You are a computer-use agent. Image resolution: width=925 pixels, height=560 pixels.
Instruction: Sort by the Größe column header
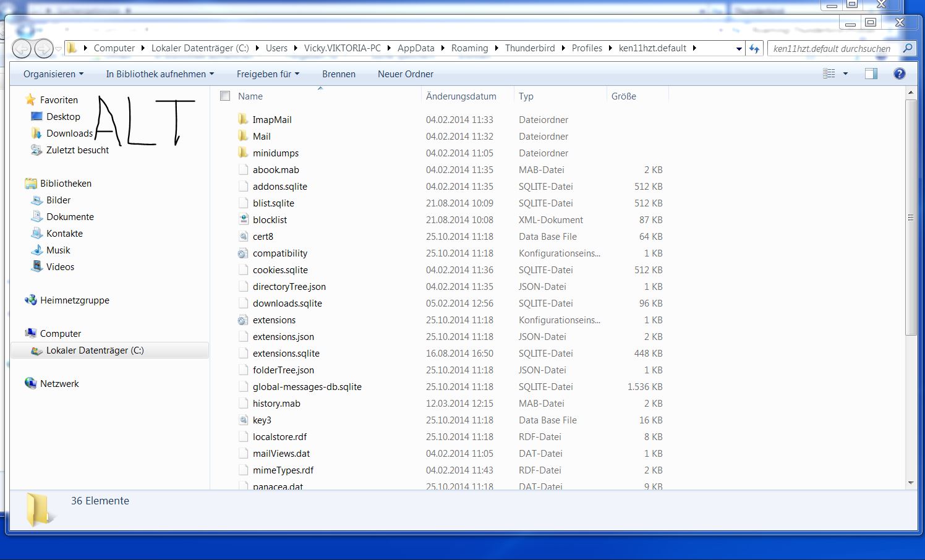click(x=623, y=96)
